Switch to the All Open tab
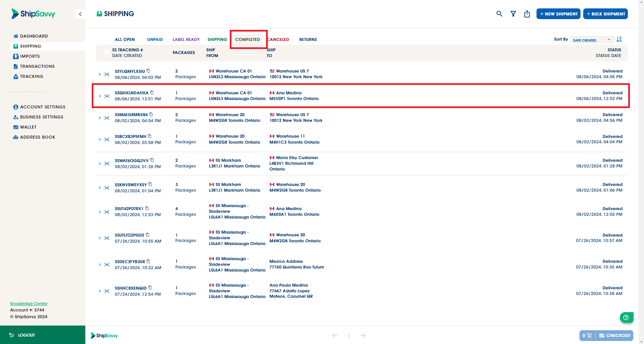The height and width of the screenshot is (344, 644). point(125,40)
